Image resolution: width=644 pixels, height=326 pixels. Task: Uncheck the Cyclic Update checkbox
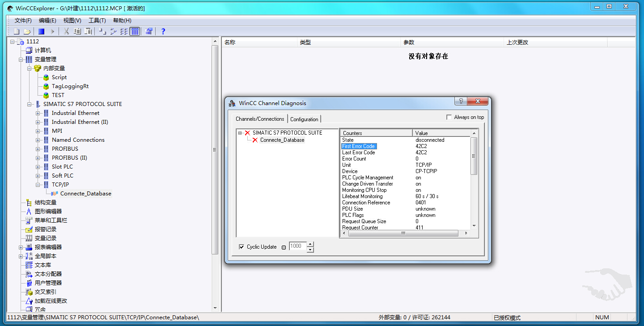coord(242,247)
